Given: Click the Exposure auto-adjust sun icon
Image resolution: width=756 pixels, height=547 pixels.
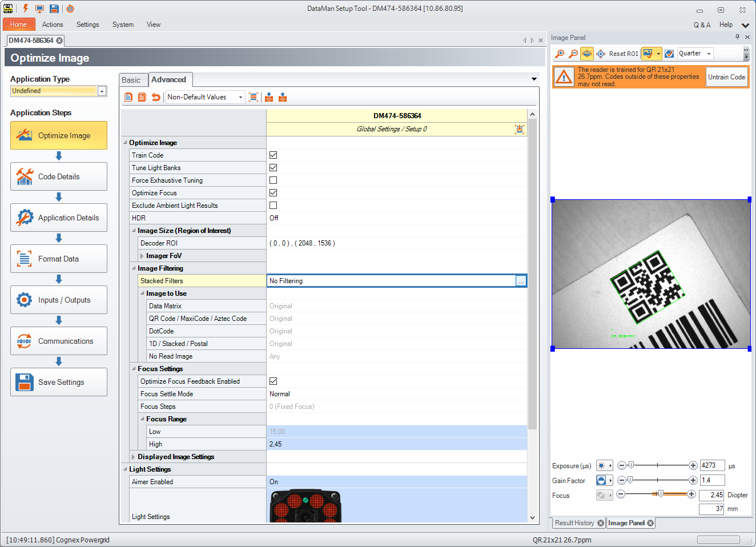Looking at the screenshot, I should coord(601,466).
